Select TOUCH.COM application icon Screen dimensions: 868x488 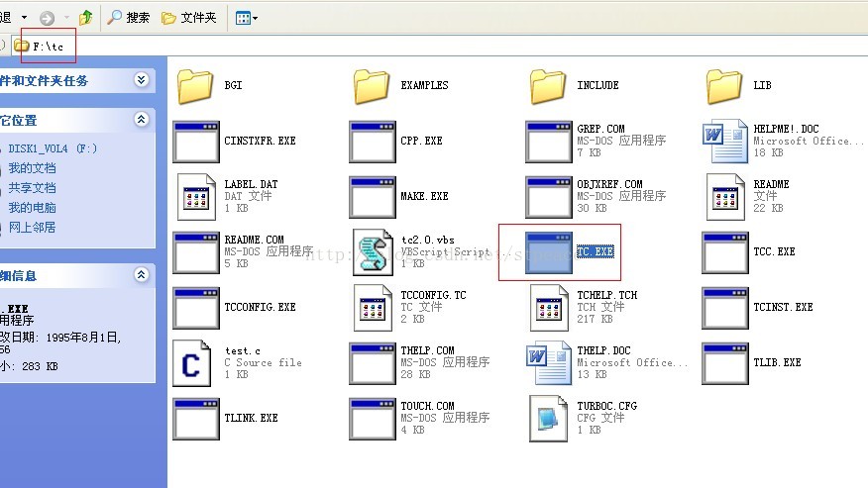[x=373, y=419]
